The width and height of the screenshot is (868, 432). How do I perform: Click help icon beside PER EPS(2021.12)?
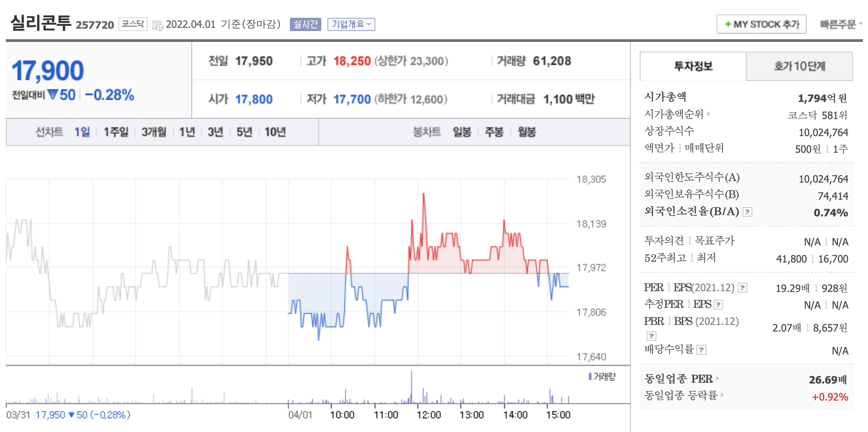[x=742, y=288]
